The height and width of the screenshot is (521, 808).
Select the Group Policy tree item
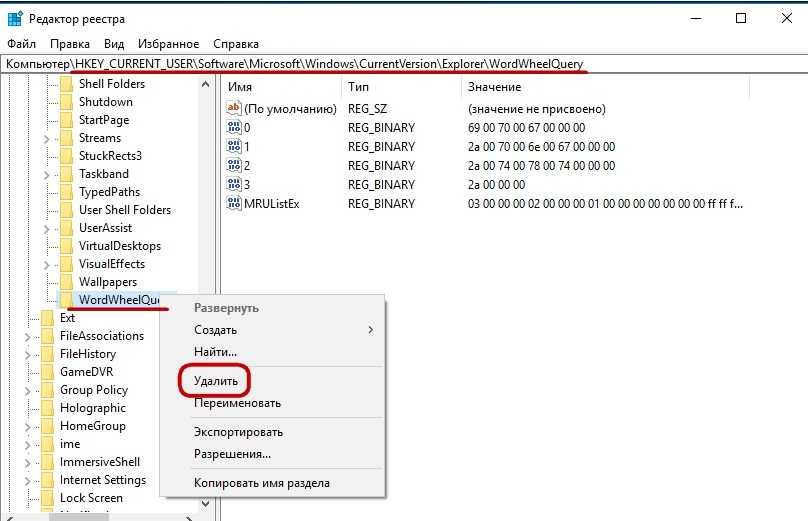94,390
